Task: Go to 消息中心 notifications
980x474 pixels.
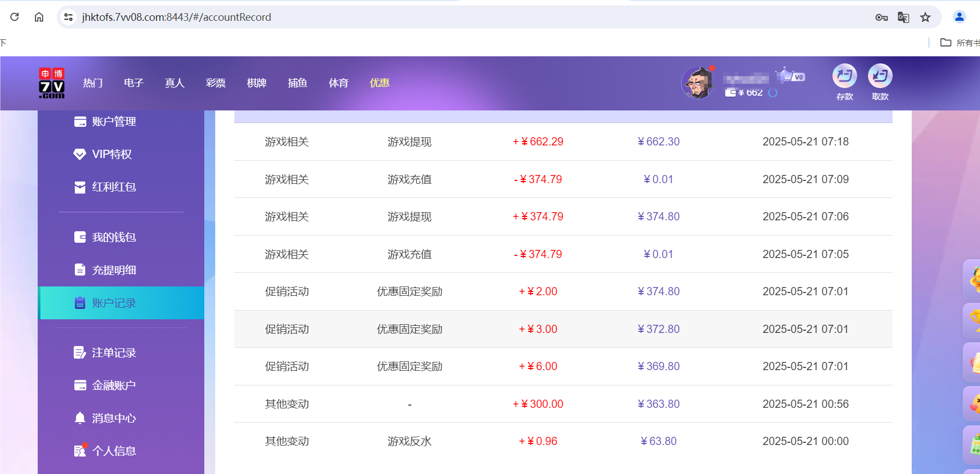Action: 114,418
